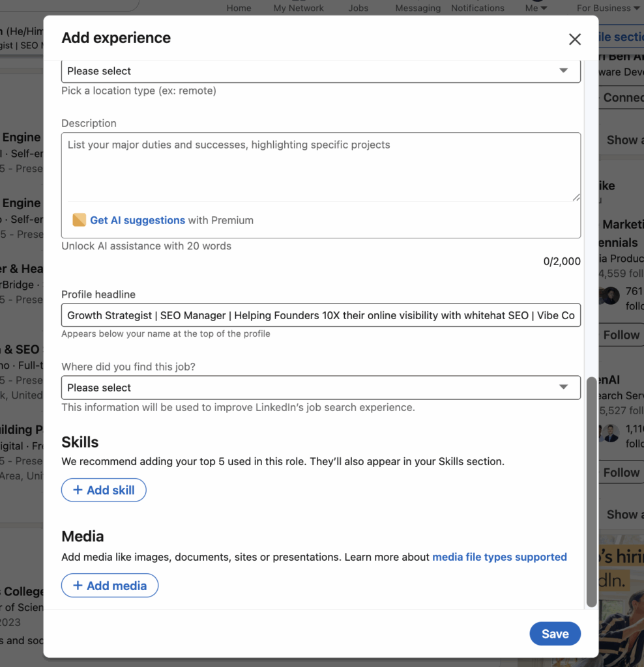This screenshot has width=644, height=667.
Task: Click the dialog's vertical scrollbar thumb
Action: 591,492
